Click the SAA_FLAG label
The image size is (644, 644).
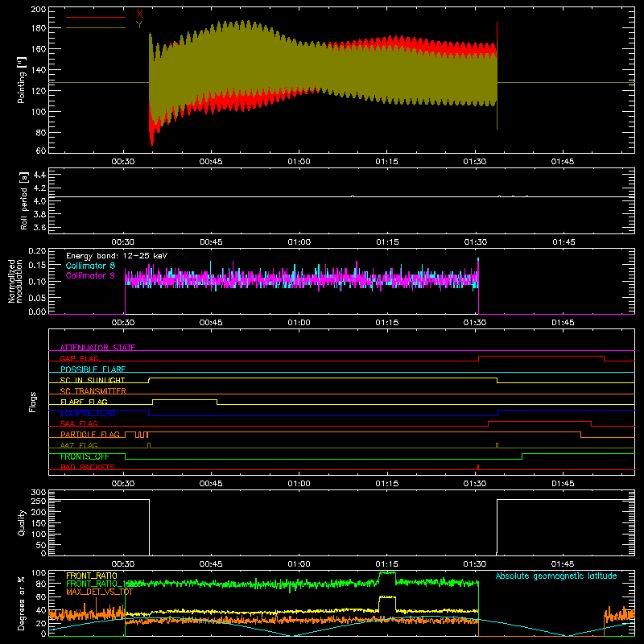click(79, 423)
